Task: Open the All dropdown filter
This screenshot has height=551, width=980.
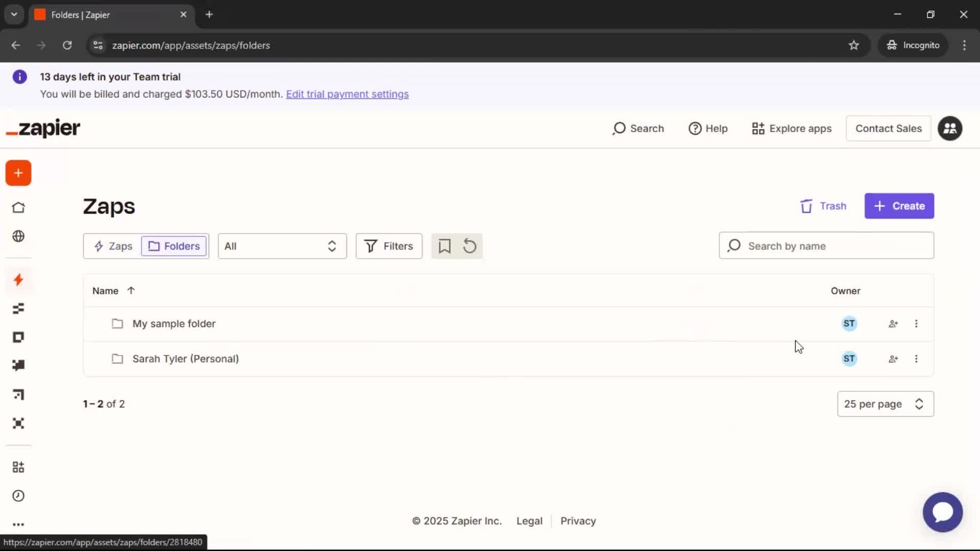Action: (x=282, y=246)
